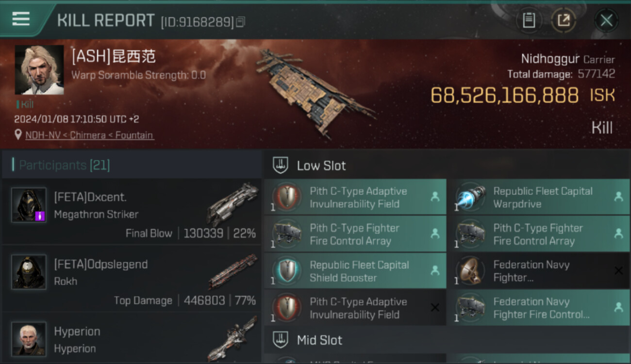
Task: Open the clipboard notes icon
Action: pos(529,20)
